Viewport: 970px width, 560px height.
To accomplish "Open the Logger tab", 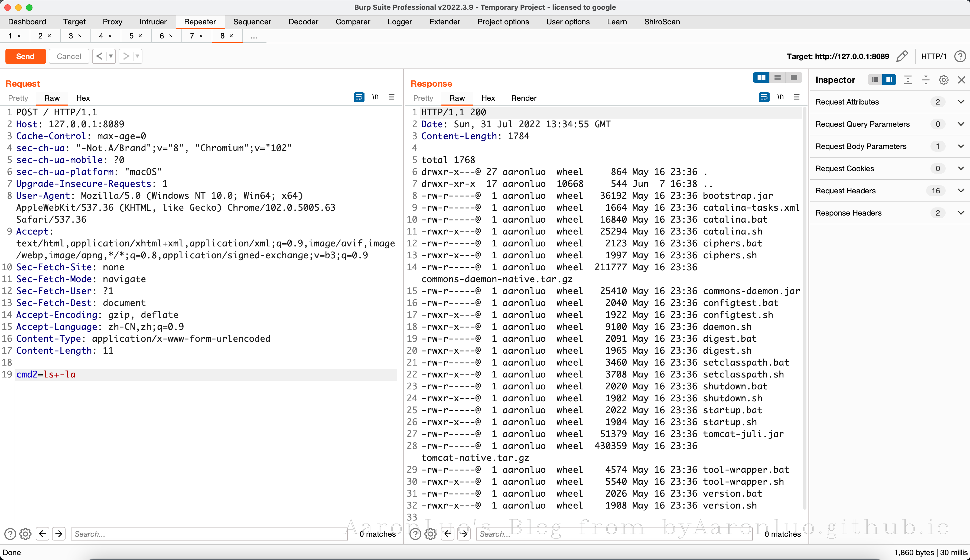I will [x=400, y=22].
